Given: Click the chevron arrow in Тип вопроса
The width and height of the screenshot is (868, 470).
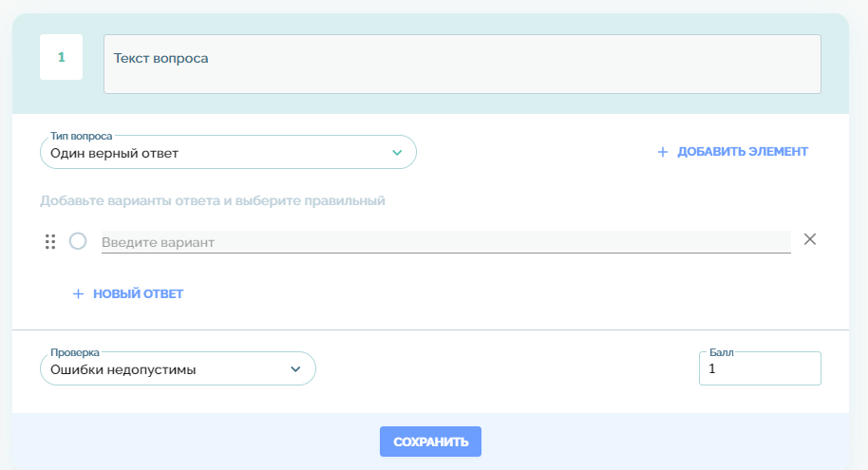Looking at the screenshot, I should (397, 152).
